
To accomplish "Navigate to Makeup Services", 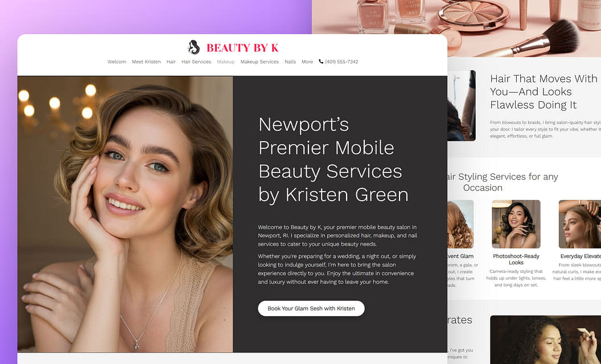I will (260, 61).
